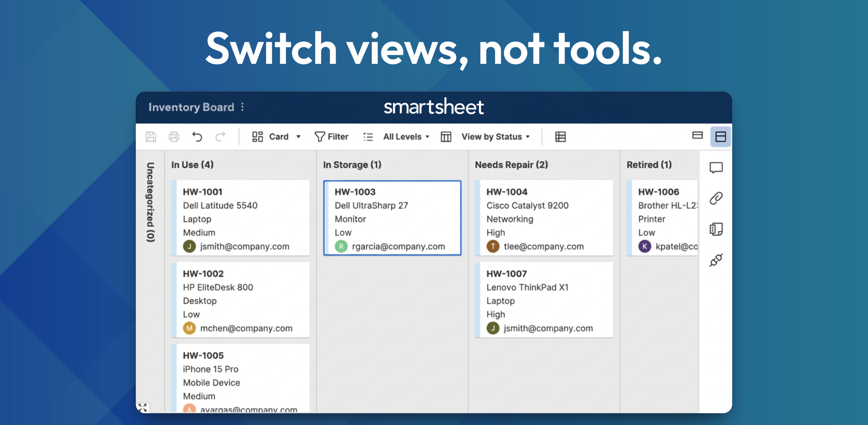868x425 pixels.
Task: Click the iPhone 15 Pro text
Action: pos(211,369)
